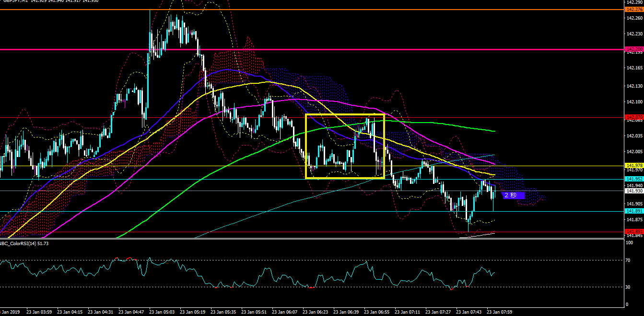Click the orange 142.276 price label

[634, 10]
